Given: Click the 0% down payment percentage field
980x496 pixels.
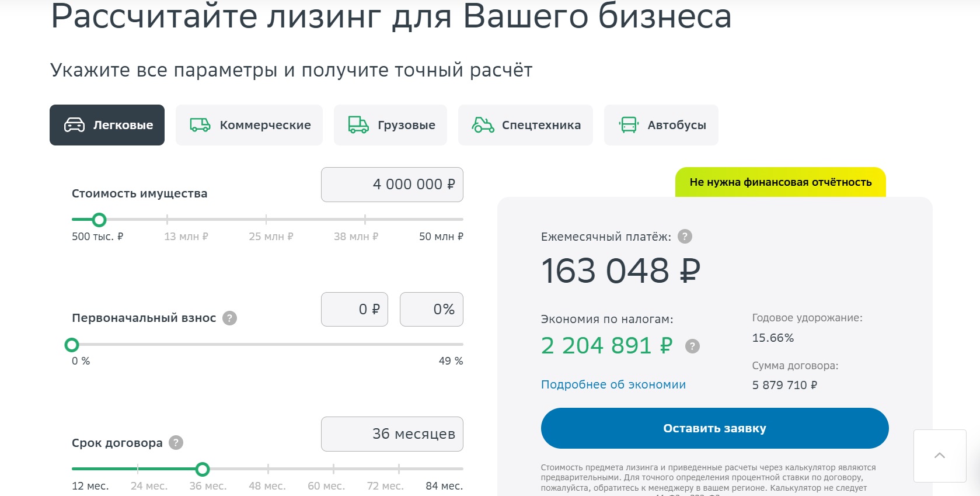Looking at the screenshot, I should coord(431,309).
